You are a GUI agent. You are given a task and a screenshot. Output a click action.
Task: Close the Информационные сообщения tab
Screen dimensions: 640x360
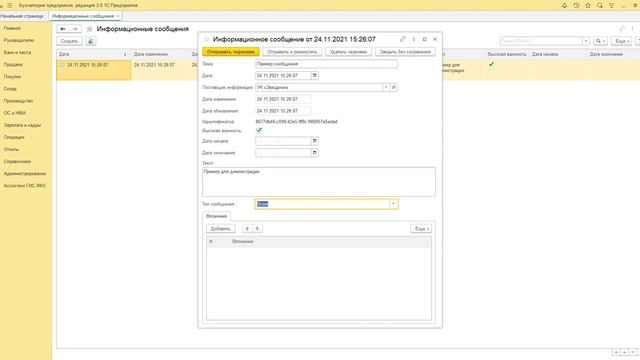coord(118,16)
